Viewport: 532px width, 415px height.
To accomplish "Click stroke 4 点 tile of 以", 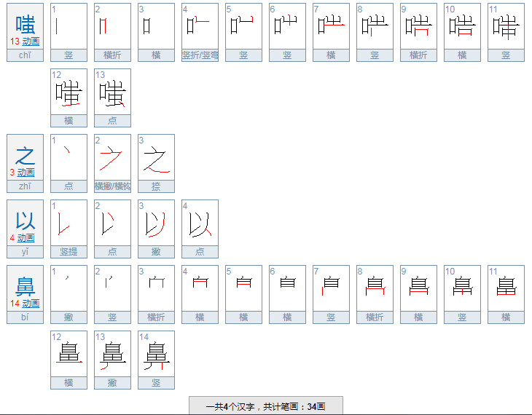I will (x=200, y=224).
